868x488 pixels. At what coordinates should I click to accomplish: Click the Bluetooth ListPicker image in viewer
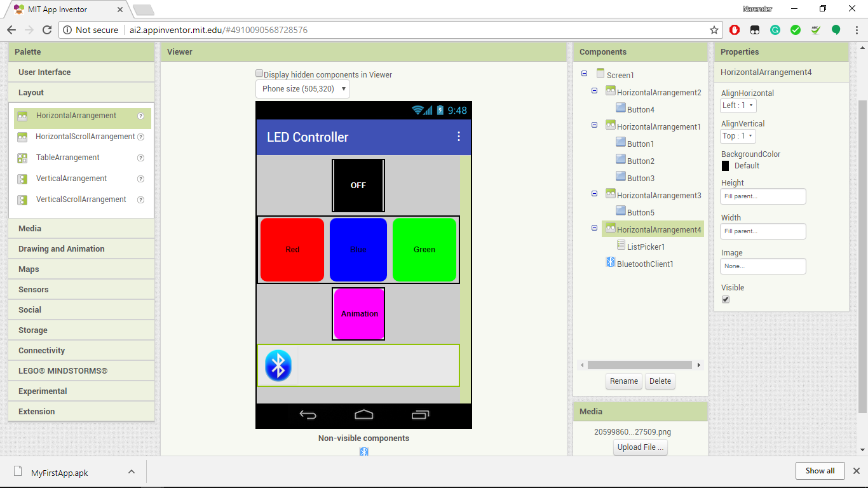pyautogui.click(x=278, y=366)
